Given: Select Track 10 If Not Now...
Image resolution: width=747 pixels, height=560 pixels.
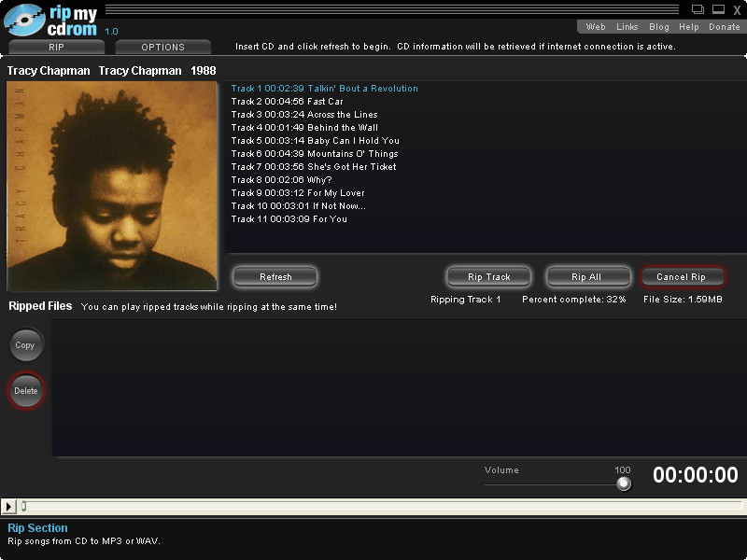Looking at the screenshot, I should [x=299, y=206].
